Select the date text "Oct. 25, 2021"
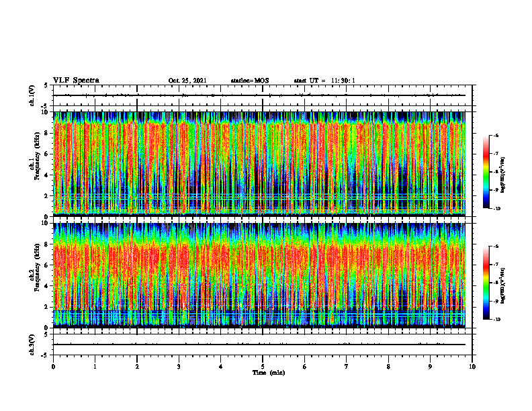 pyautogui.click(x=187, y=81)
